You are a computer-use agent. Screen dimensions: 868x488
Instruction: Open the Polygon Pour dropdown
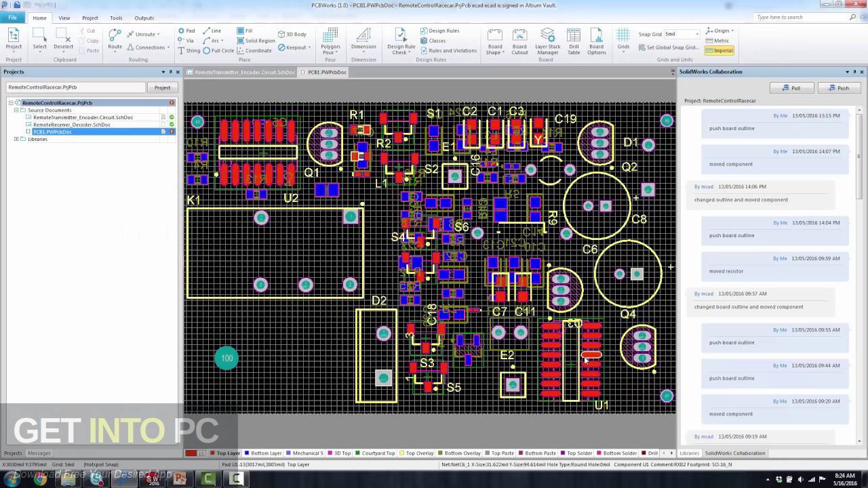click(x=330, y=42)
